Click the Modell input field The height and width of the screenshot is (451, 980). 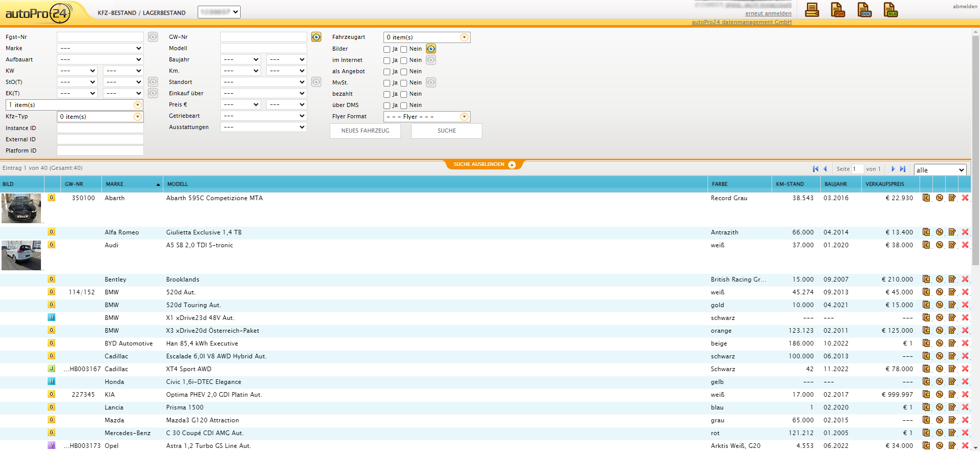(264, 48)
